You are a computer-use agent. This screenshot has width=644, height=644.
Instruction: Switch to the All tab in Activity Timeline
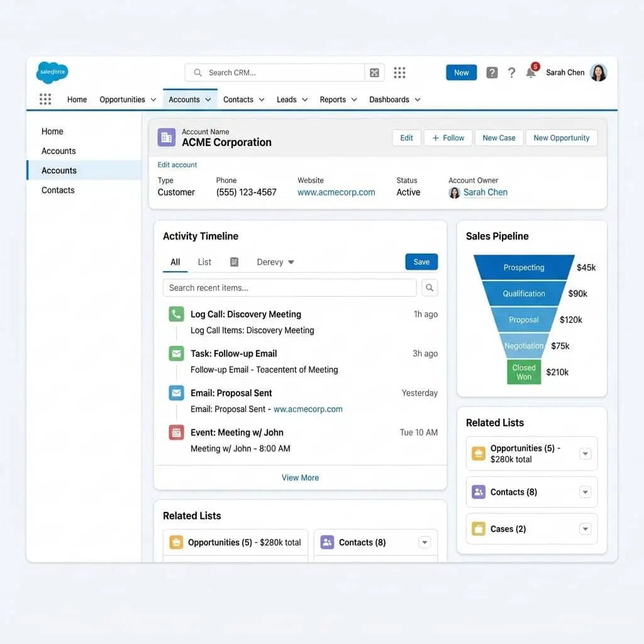[x=175, y=262]
